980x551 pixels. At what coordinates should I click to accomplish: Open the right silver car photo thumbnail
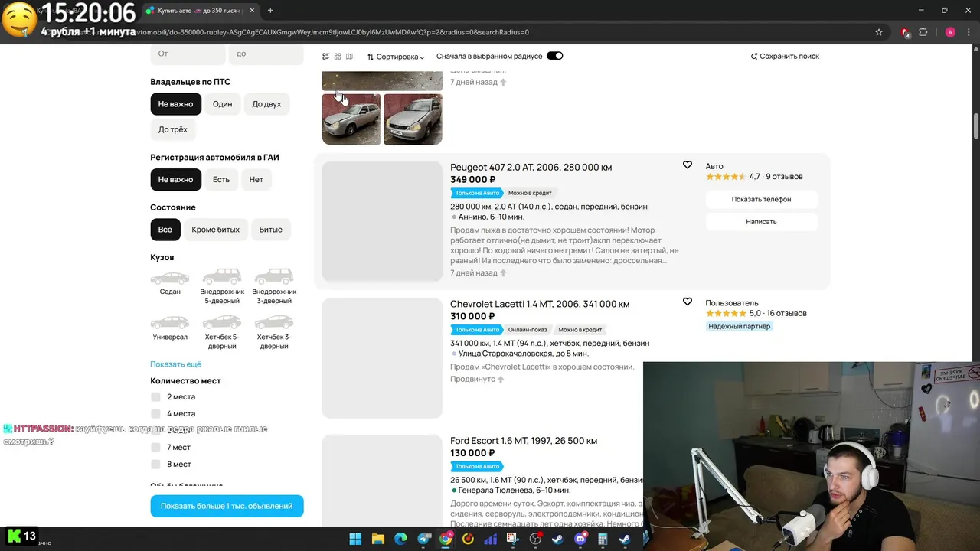tap(413, 119)
